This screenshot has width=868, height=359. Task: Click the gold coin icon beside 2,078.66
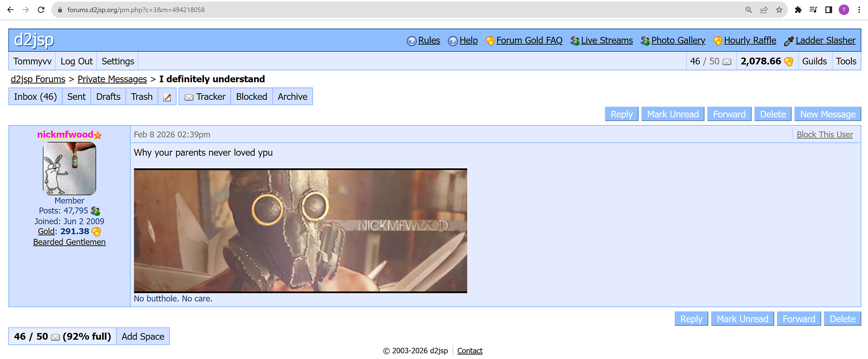point(789,61)
